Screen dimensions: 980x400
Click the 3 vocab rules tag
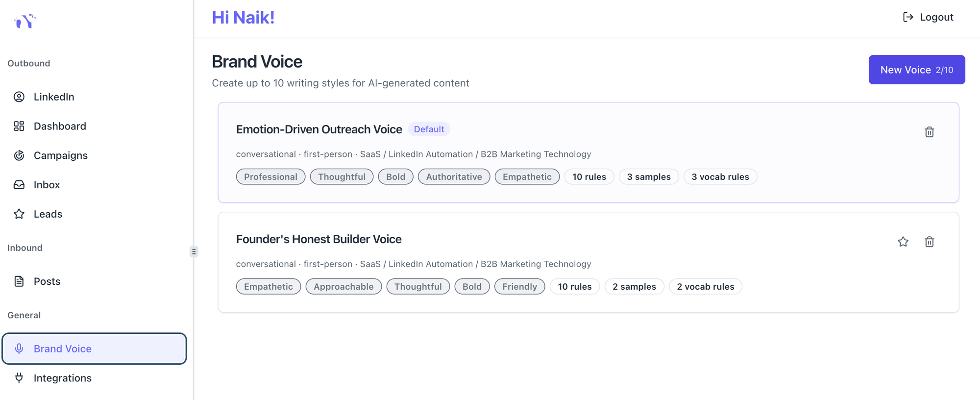720,177
